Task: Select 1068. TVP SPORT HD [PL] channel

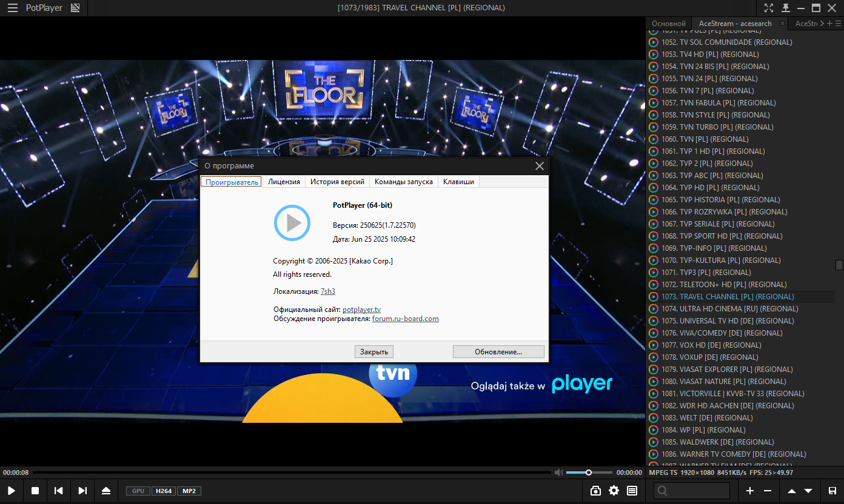Action: click(x=740, y=236)
